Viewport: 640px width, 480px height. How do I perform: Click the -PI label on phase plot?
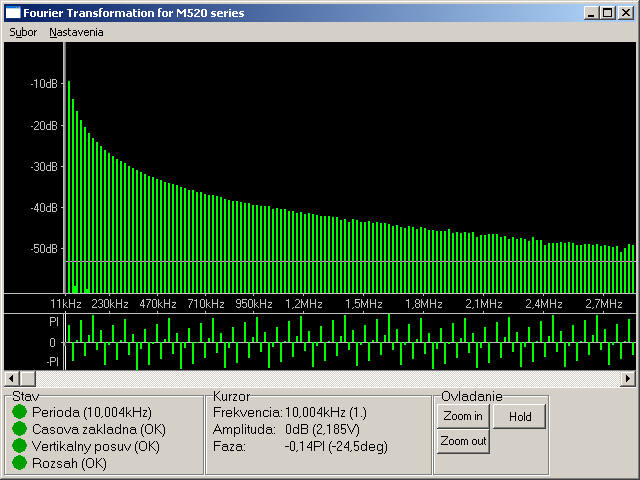coord(52,361)
